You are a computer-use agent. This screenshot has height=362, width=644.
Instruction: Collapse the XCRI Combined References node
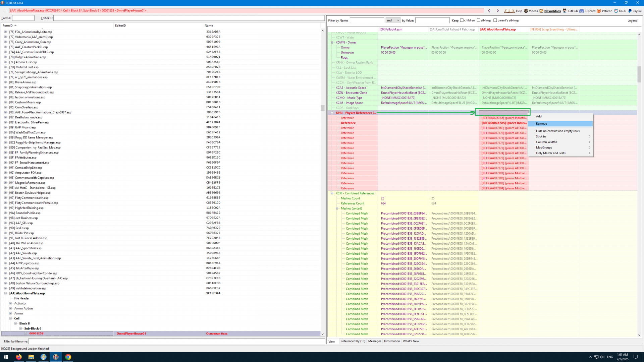(x=332, y=193)
